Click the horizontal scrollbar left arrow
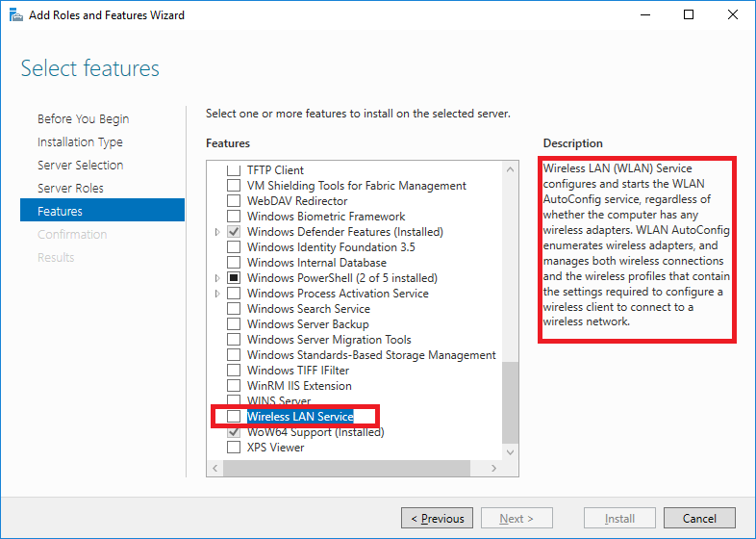 (215, 468)
